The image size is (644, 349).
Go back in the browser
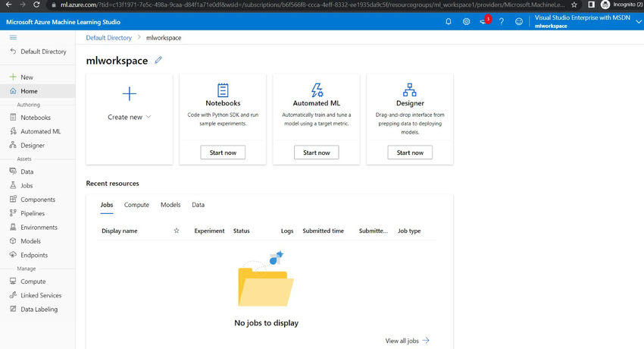coord(8,5)
